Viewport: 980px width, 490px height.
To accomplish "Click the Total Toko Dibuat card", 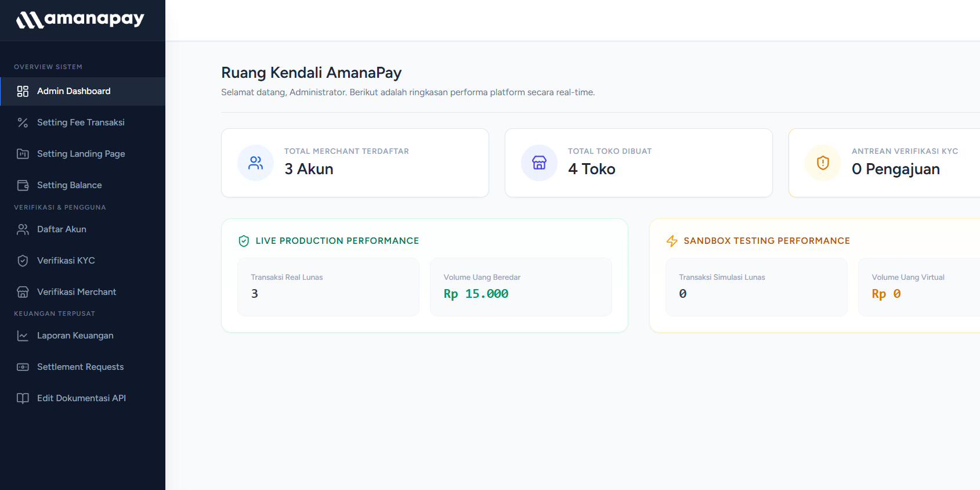I will pyautogui.click(x=639, y=163).
